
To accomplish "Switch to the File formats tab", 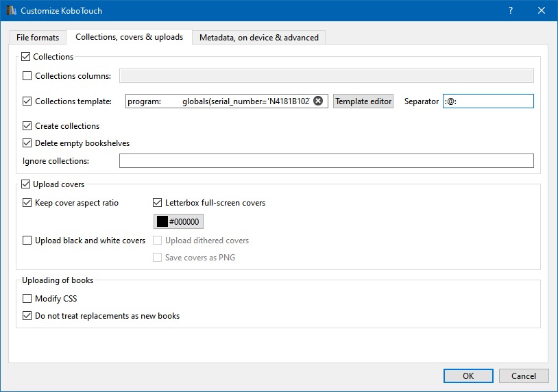I will [x=38, y=38].
